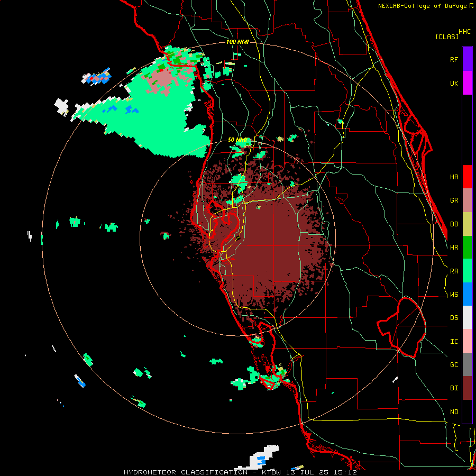Click the HHC label above the legend
Image resolution: width=476 pixels, height=476 pixels.
[465, 32]
